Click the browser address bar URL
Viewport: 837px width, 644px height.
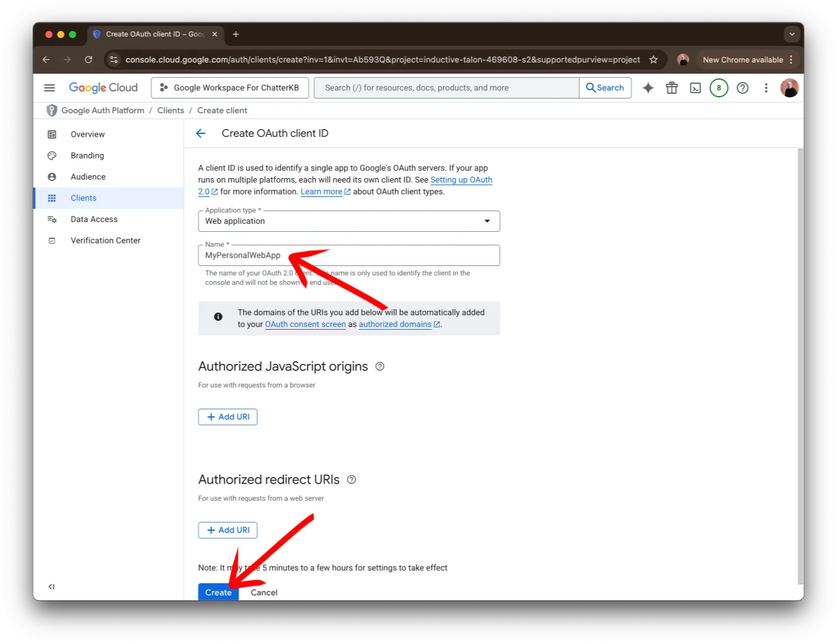click(382, 60)
